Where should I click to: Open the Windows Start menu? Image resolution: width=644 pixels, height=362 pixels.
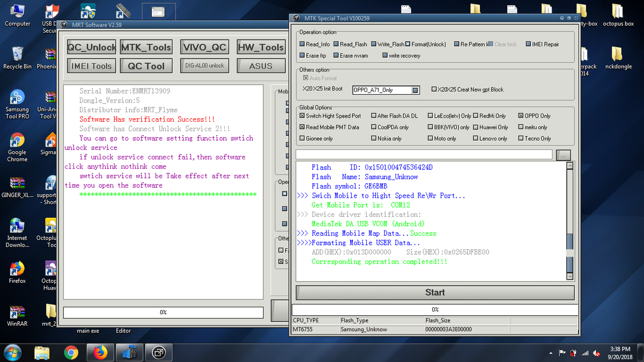(12, 352)
